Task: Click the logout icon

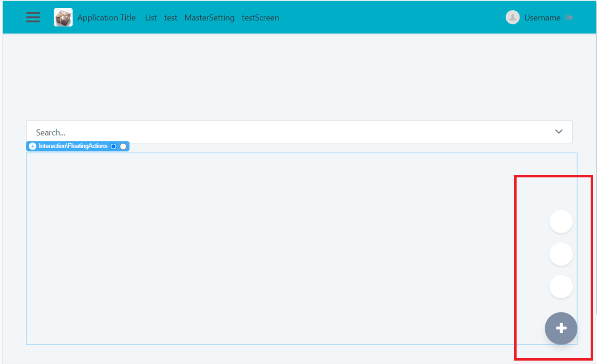Action: 569,18
